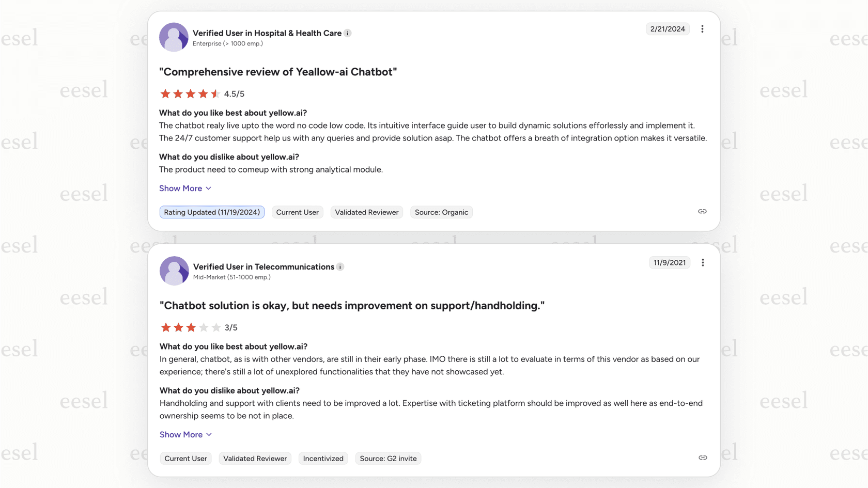Open the Telecommunications reviewer's avatar
This screenshot has width=868, height=488.
point(174,271)
